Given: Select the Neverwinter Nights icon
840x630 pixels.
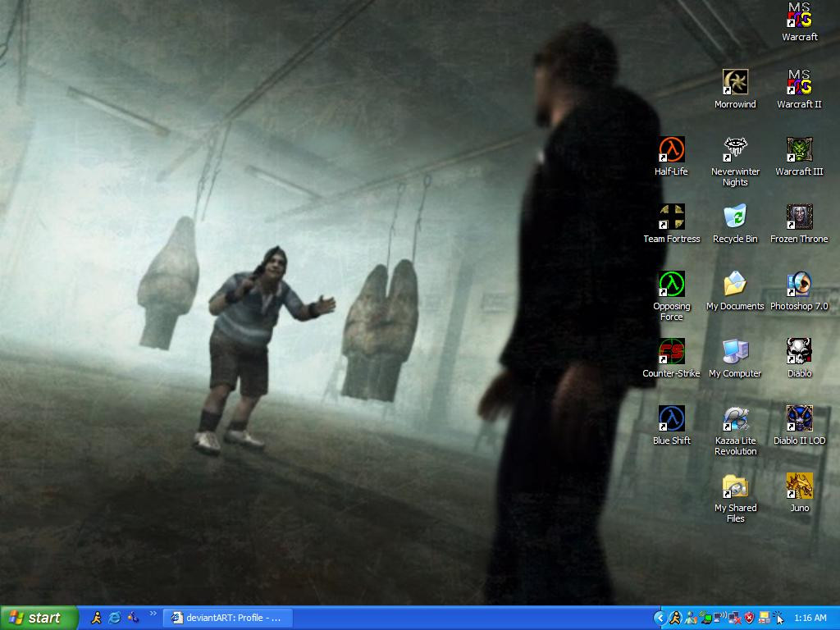Looking at the screenshot, I should pos(735,162).
